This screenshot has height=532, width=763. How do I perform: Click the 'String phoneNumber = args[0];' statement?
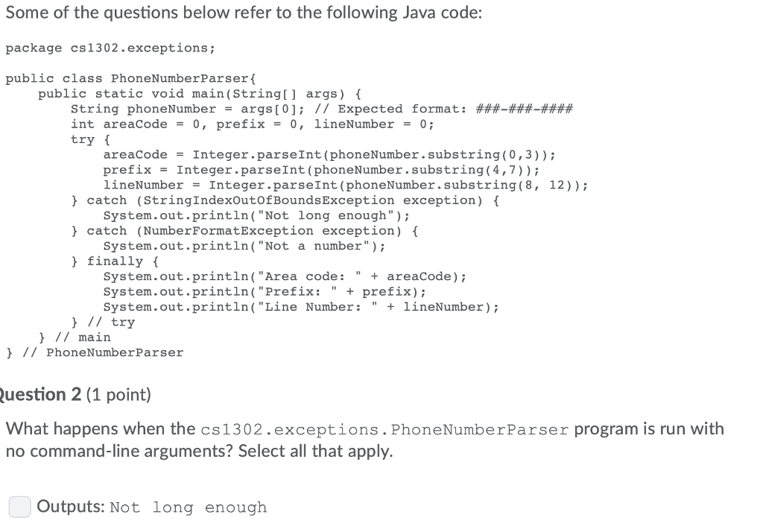[188, 109]
